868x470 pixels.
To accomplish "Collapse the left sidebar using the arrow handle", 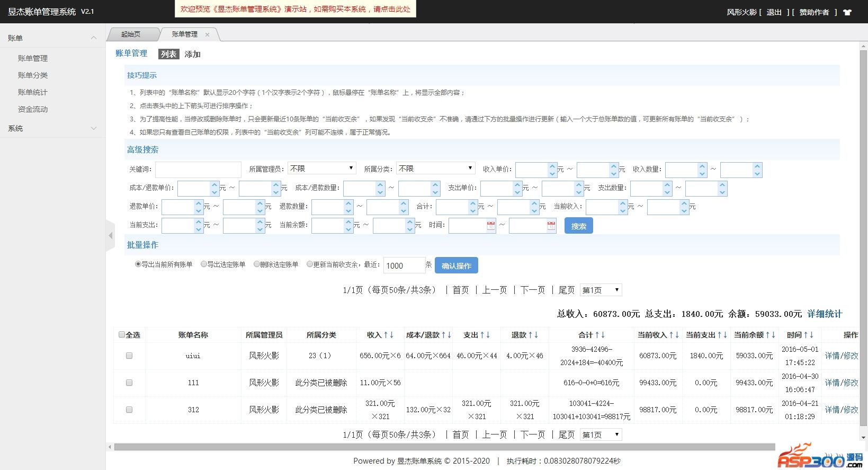I will coord(110,235).
